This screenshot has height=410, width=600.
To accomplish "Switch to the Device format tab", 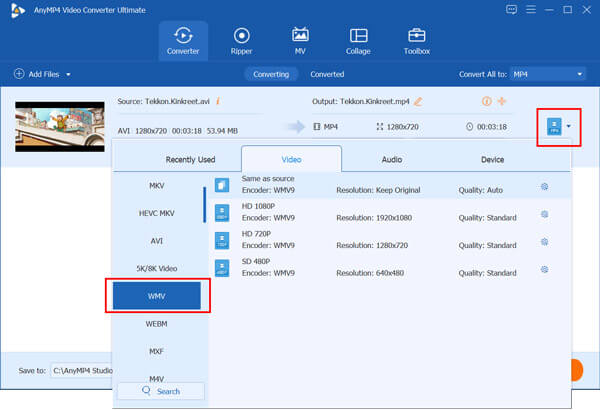I will 492,159.
